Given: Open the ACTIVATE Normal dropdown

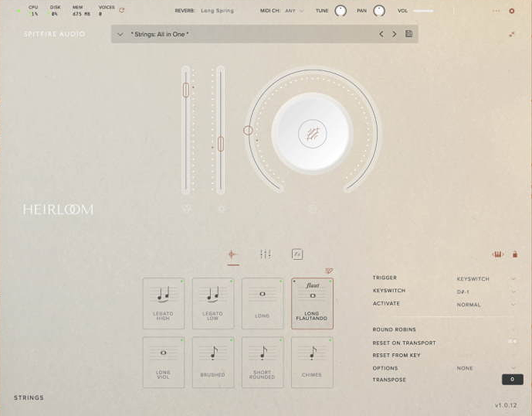Looking at the screenshot, I should (x=485, y=305).
